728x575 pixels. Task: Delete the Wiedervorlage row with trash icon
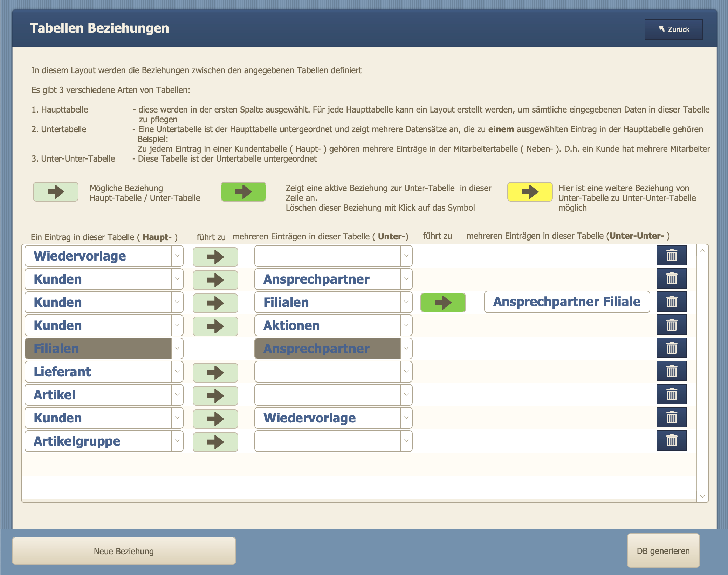671,256
